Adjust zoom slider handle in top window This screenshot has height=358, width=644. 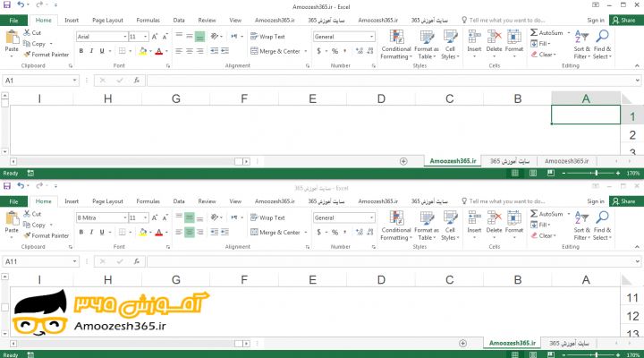[596, 173]
